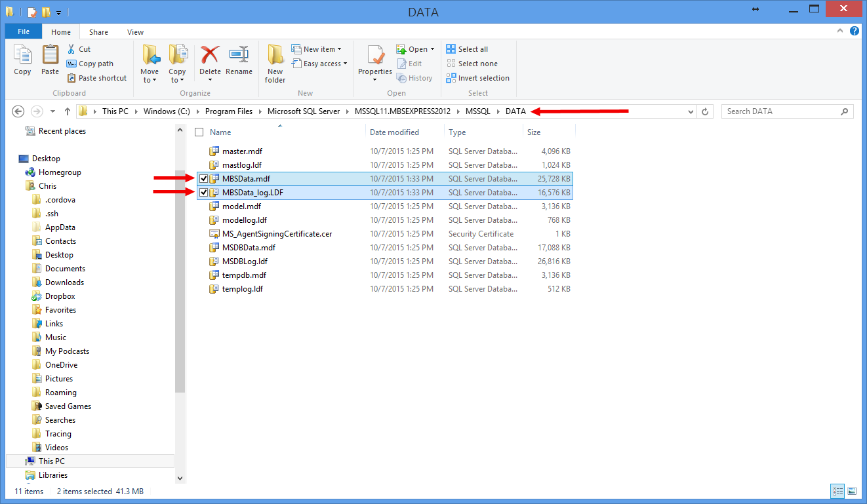Image resolution: width=867 pixels, height=504 pixels.
Task: Switch to the Share ribbon tab
Action: [x=99, y=32]
